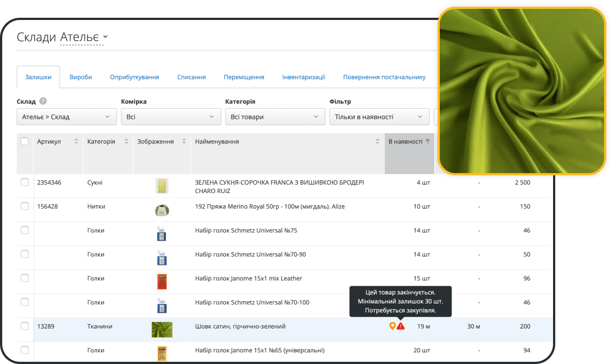Open the Шовк сатин, гірчично-зелений item
The height and width of the screenshot is (364, 613).
(240, 326)
